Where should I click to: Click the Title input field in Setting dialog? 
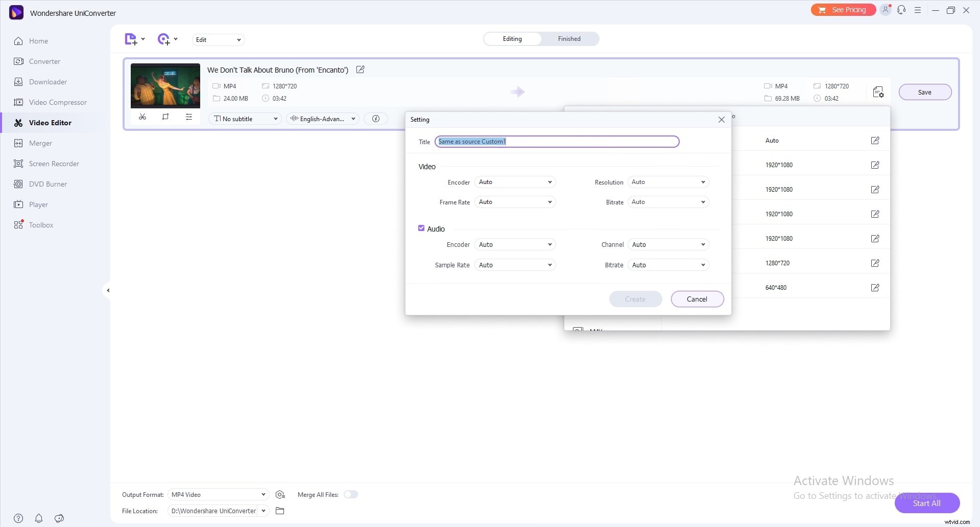(557, 142)
